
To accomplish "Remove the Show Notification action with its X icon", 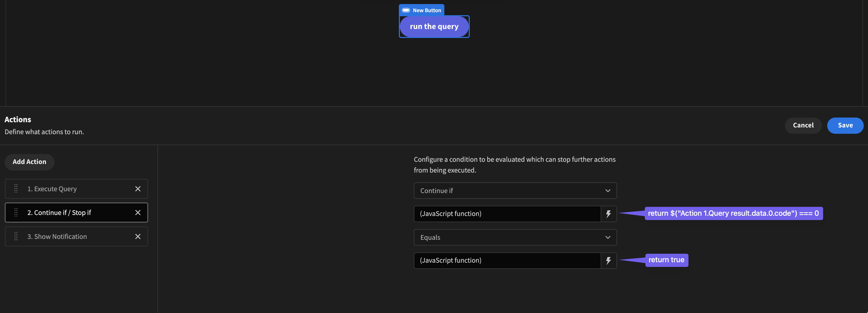I will [138, 236].
